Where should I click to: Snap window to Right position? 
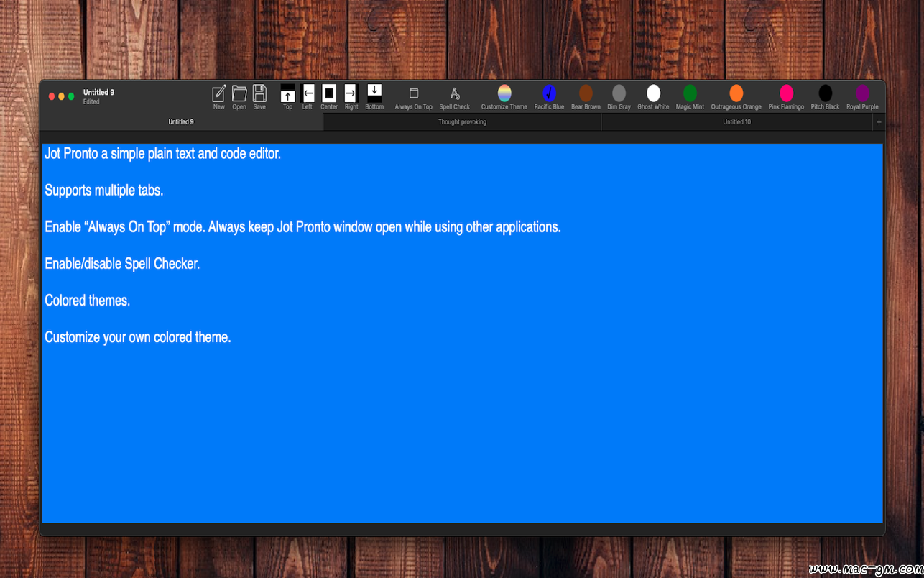[351, 93]
